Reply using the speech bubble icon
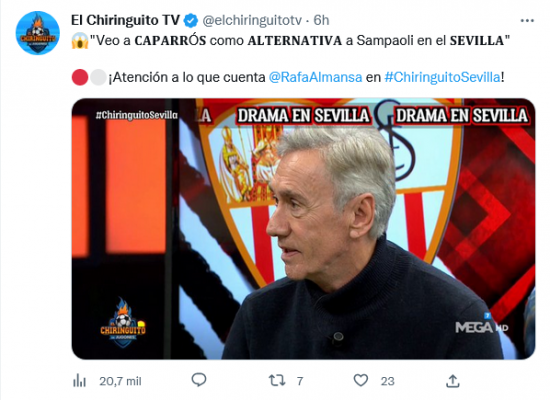This screenshot has height=400, width=550. point(199,380)
